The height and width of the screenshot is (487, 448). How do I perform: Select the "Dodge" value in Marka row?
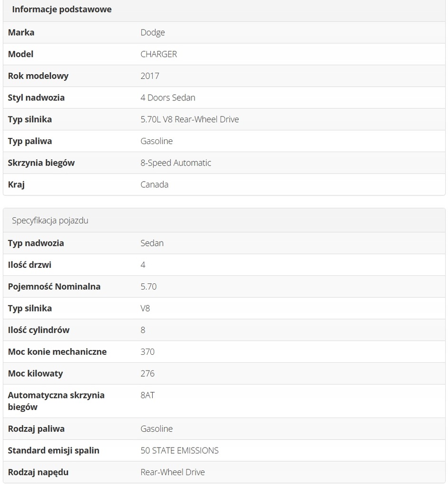pyautogui.click(x=153, y=33)
